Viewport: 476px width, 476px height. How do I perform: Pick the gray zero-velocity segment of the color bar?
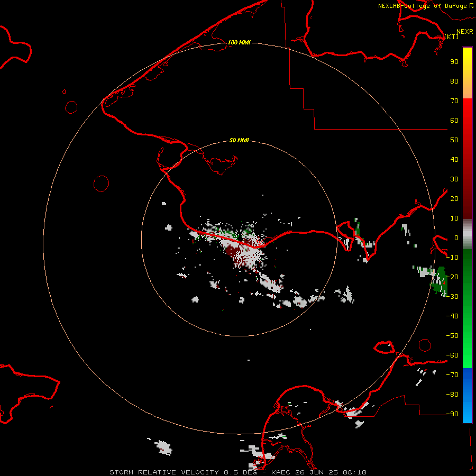pyautogui.click(x=467, y=234)
